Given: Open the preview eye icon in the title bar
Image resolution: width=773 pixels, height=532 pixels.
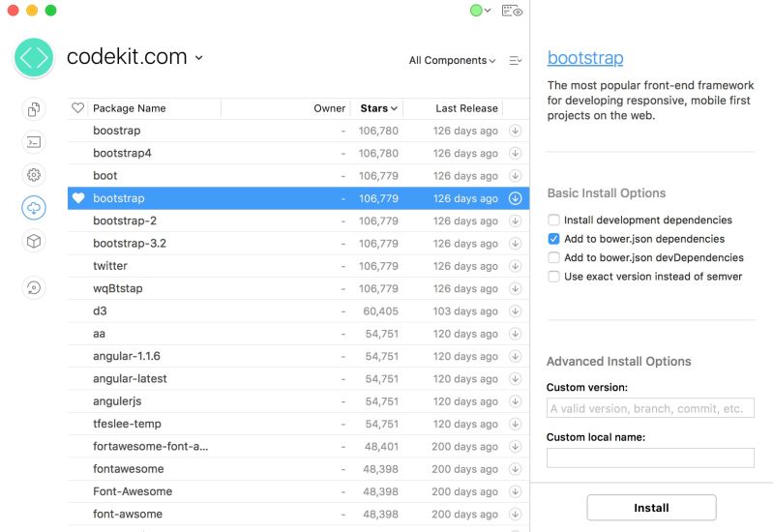Looking at the screenshot, I should click(x=512, y=11).
